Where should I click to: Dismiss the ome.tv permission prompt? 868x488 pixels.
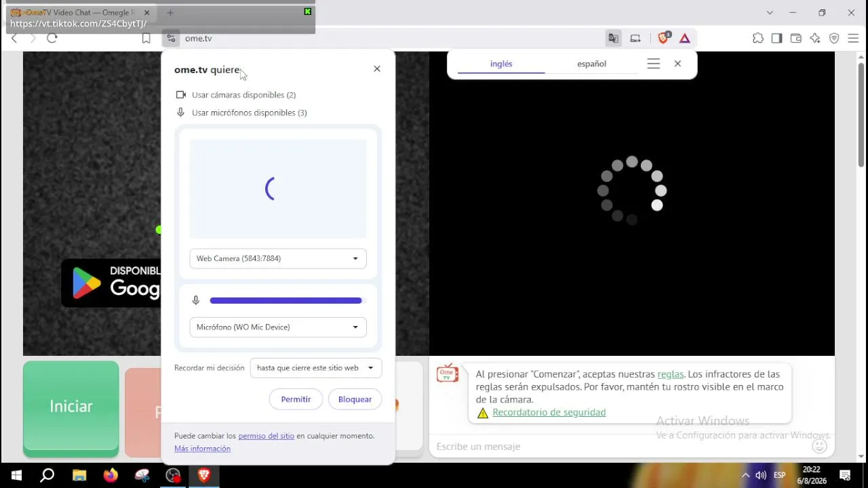click(377, 68)
